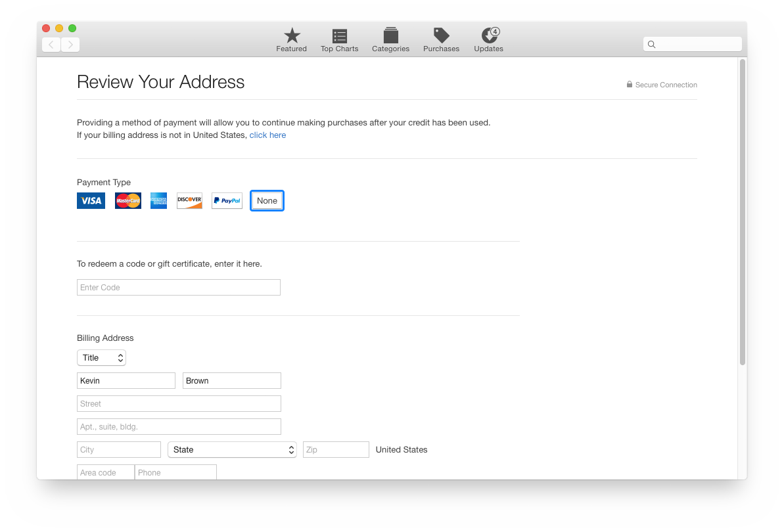This screenshot has width=784, height=532.
Task: Choose PayPal as payment type
Action: [x=227, y=201]
